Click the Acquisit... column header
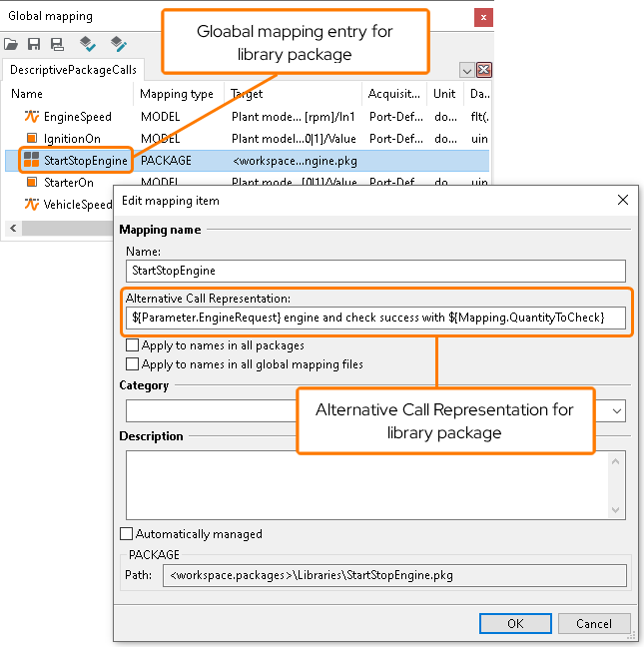The width and height of the screenshot is (644, 647). [x=394, y=94]
